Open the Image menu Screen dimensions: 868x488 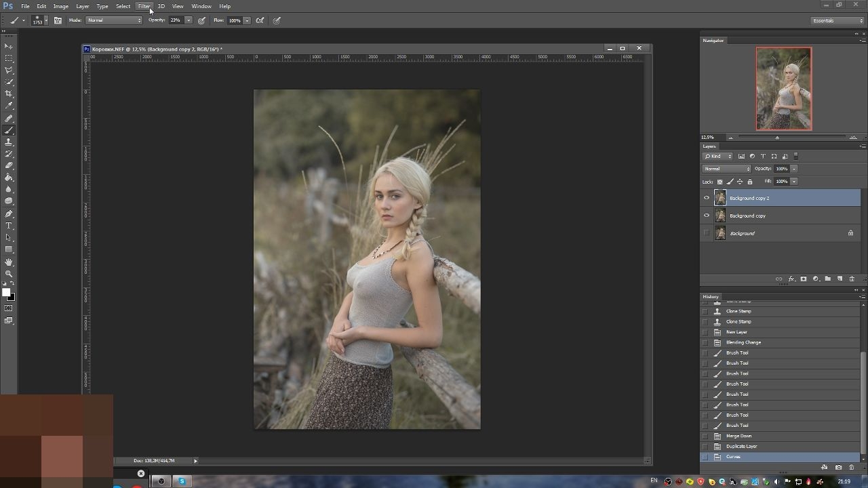click(61, 6)
